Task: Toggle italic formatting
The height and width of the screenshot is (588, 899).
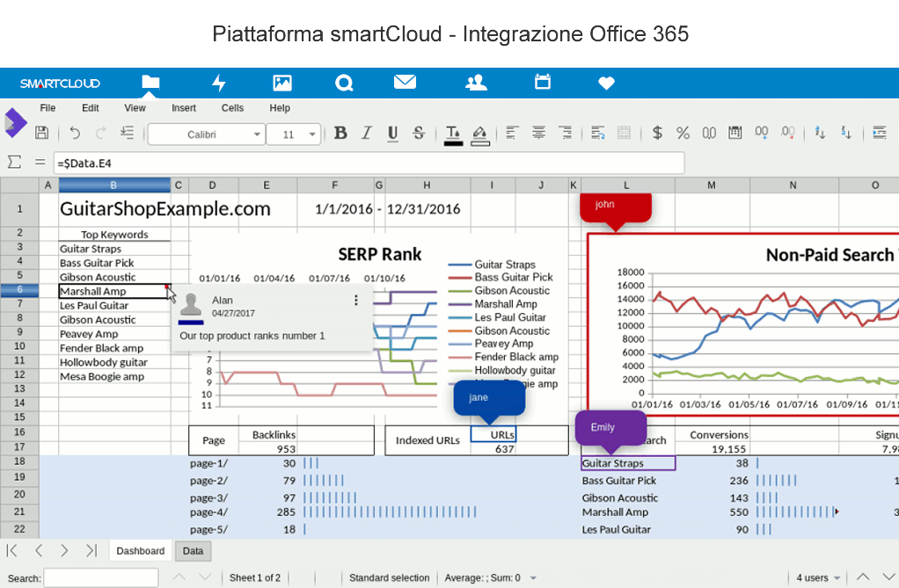Action: tap(367, 134)
